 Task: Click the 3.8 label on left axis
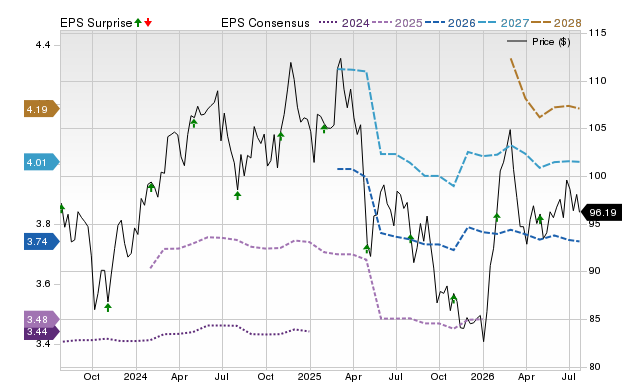coord(42,224)
